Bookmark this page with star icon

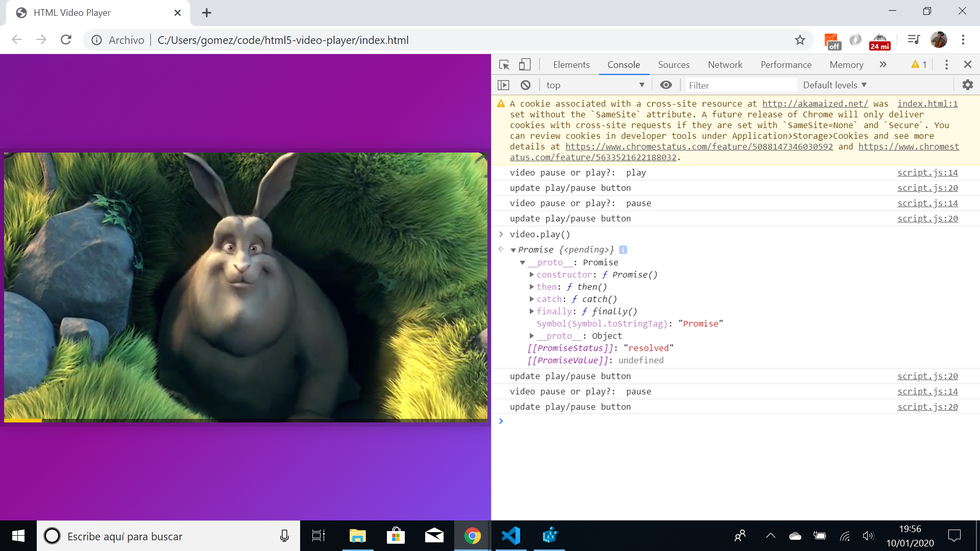[x=800, y=40]
